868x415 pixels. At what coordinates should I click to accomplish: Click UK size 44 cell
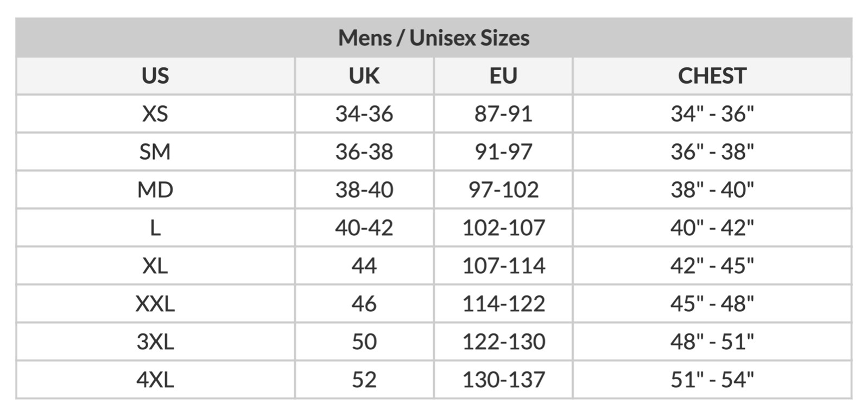364,266
